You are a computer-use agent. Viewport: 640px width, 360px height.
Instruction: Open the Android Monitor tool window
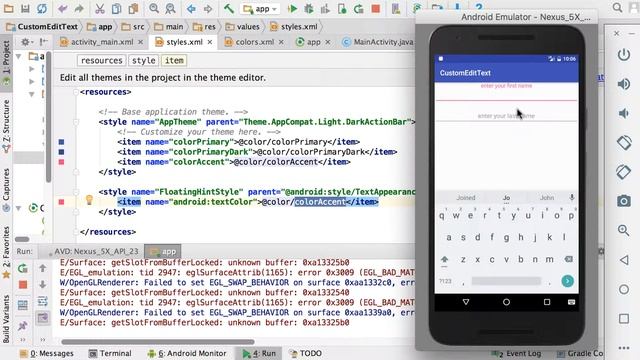[187, 353]
